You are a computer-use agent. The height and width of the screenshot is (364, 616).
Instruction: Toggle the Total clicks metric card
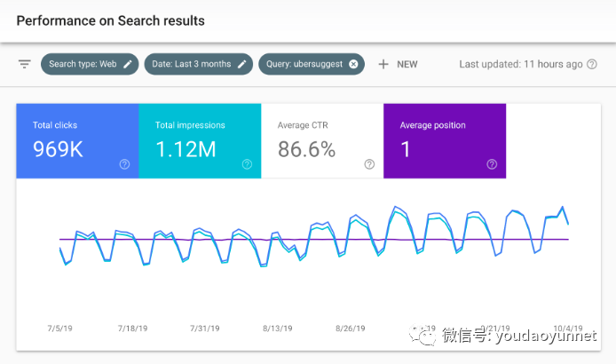77,141
